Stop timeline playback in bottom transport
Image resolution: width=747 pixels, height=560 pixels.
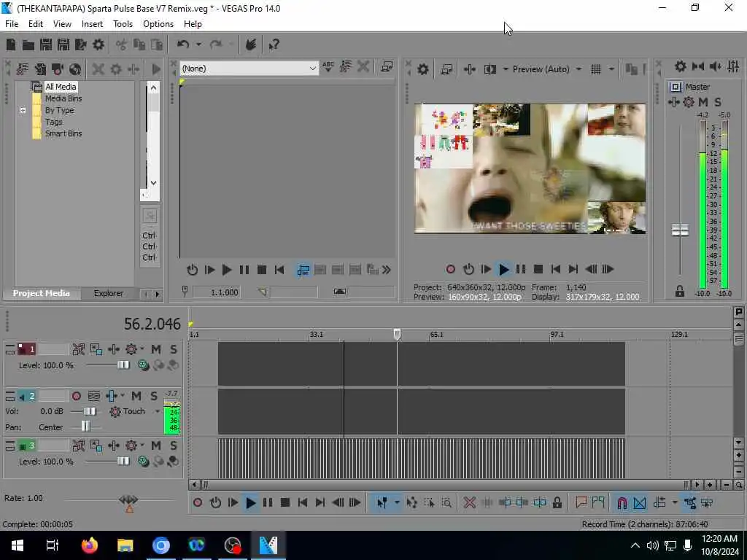point(285,502)
